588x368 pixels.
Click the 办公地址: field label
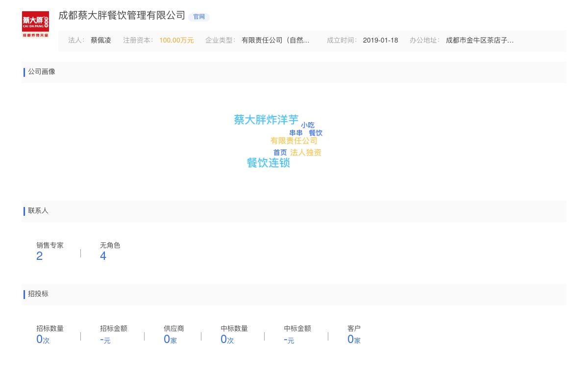point(425,41)
